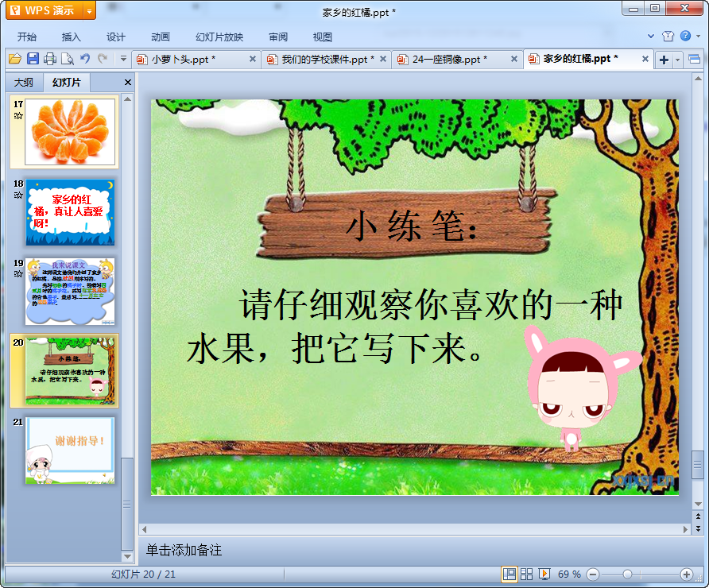Open the 插入 menu tab

(72, 37)
